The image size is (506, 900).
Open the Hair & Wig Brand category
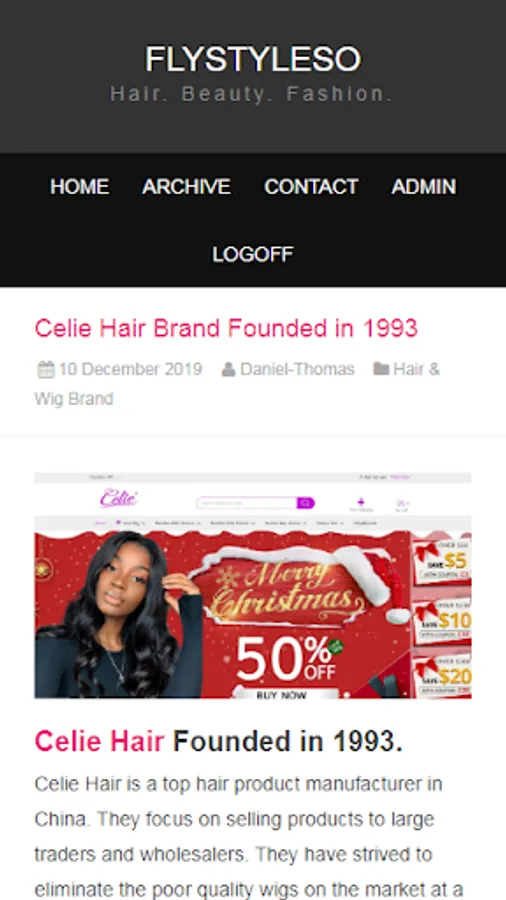click(x=237, y=383)
